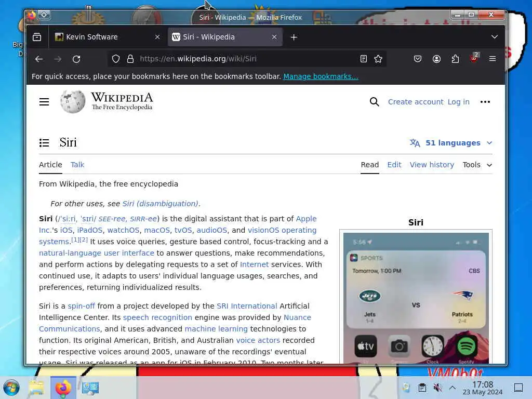
Task: Open the Edit tab
Action: [x=394, y=165]
